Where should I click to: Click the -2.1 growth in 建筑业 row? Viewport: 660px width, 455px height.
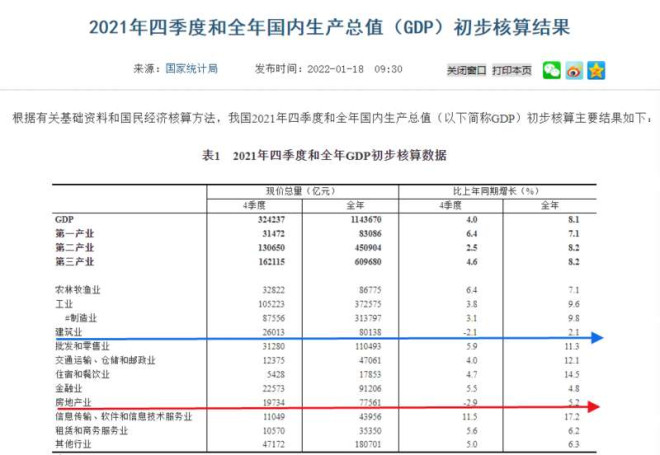(470, 332)
